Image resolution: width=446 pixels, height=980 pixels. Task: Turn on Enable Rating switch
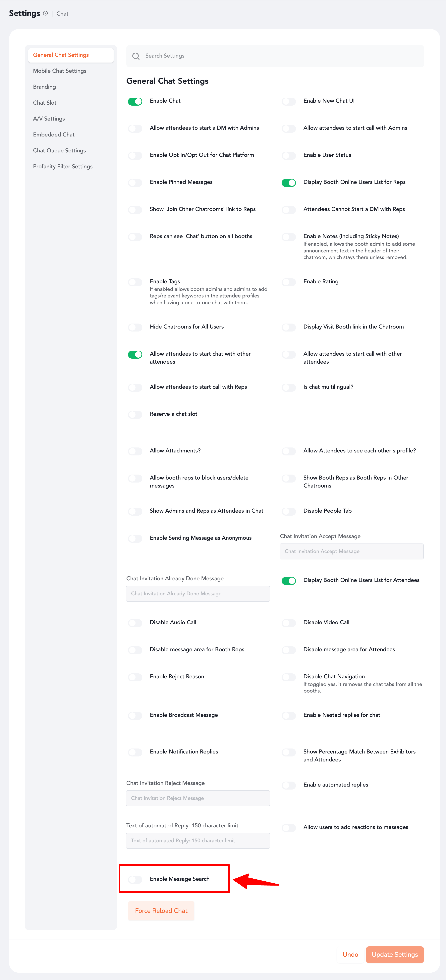(288, 282)
